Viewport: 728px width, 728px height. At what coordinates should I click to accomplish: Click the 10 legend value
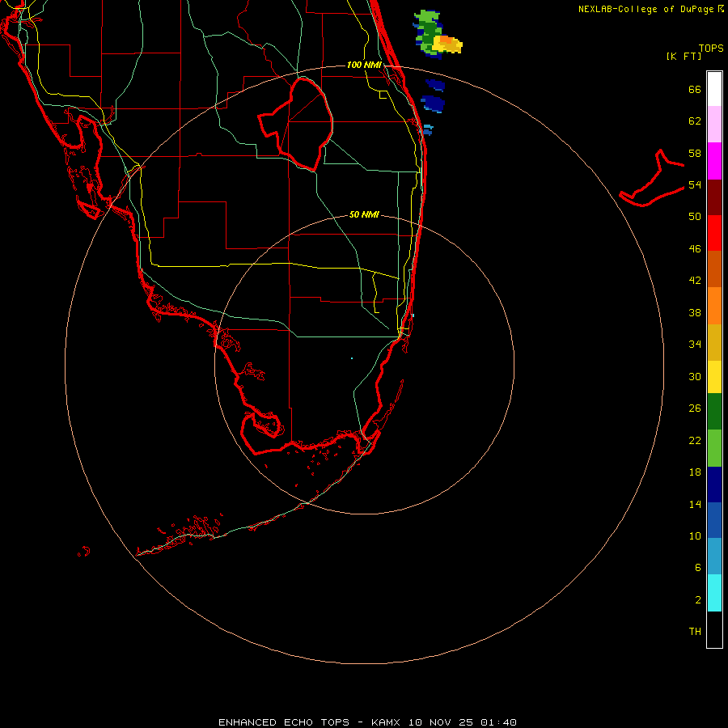click(695, 536)
